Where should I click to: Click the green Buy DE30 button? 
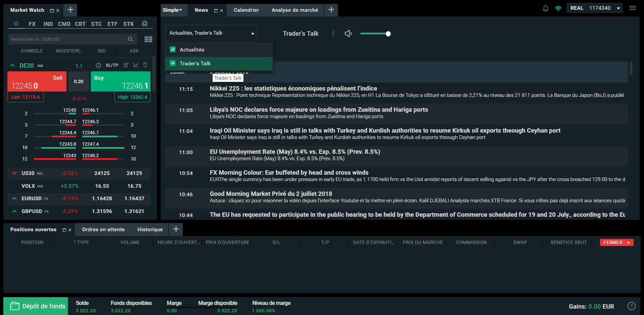pos(120,81)
